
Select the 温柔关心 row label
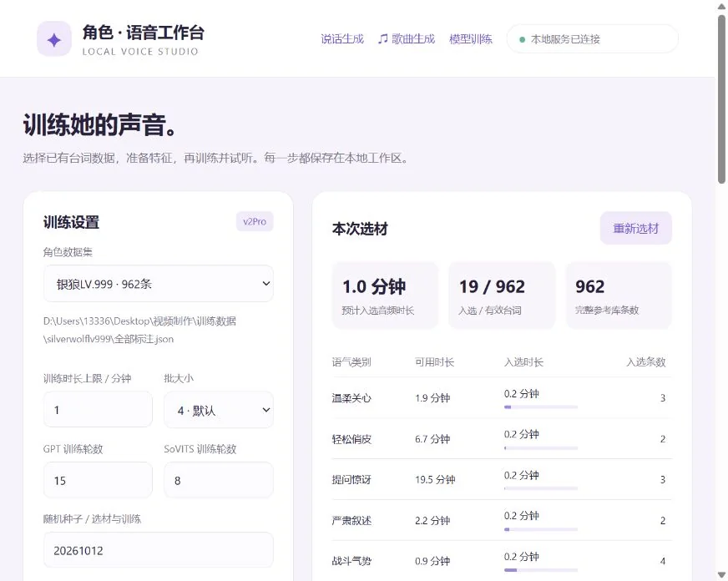tap(351, 397)
